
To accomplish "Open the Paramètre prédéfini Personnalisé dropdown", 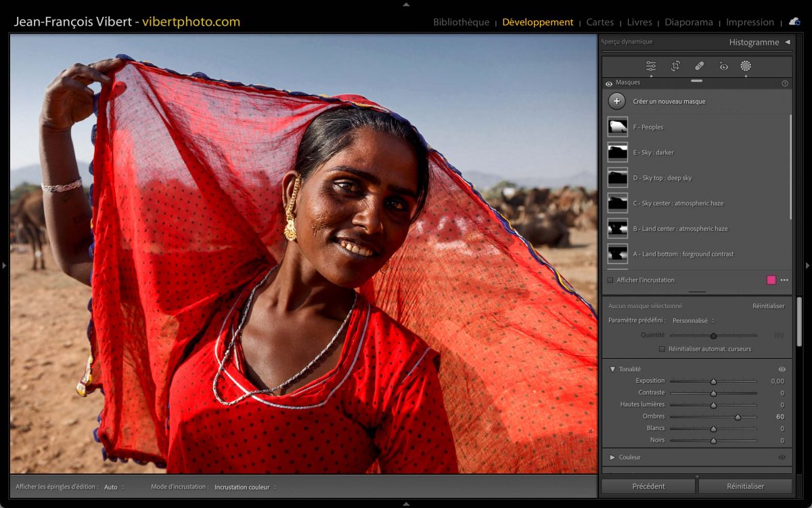I will click(x=693, y=320).
